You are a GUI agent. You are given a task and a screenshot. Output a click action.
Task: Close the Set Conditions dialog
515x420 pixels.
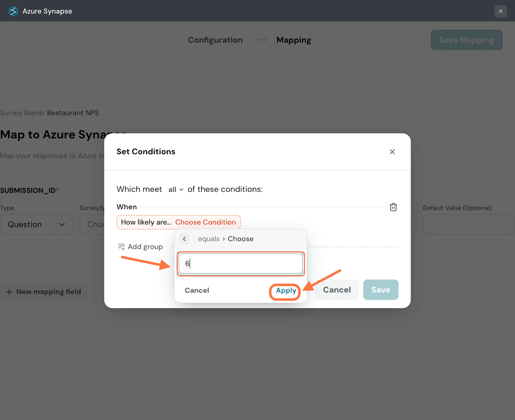pyautogui.click(x=392, y=152)
